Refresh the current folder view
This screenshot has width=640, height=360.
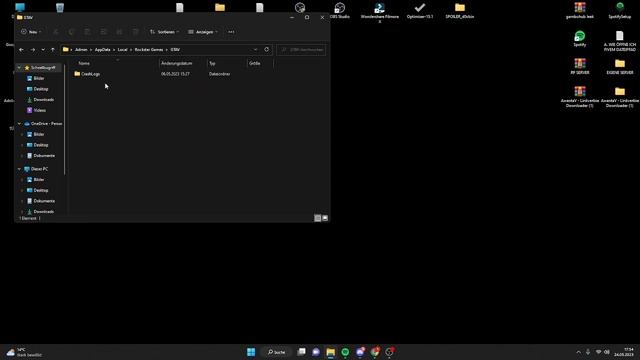pyautogui.click(x=267, y=50)
